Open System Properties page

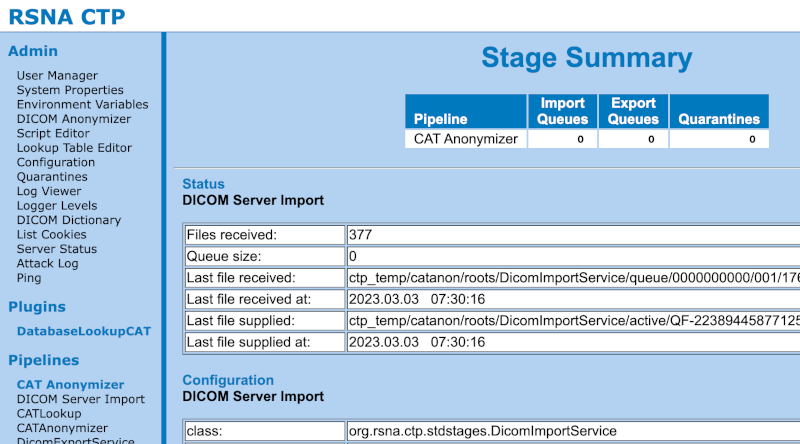click(70, 90)
